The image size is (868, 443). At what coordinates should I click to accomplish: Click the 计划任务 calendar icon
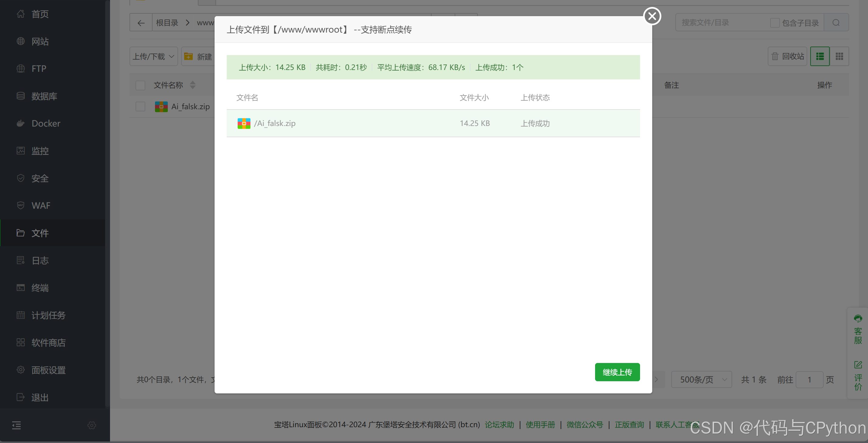pos(21,315)
